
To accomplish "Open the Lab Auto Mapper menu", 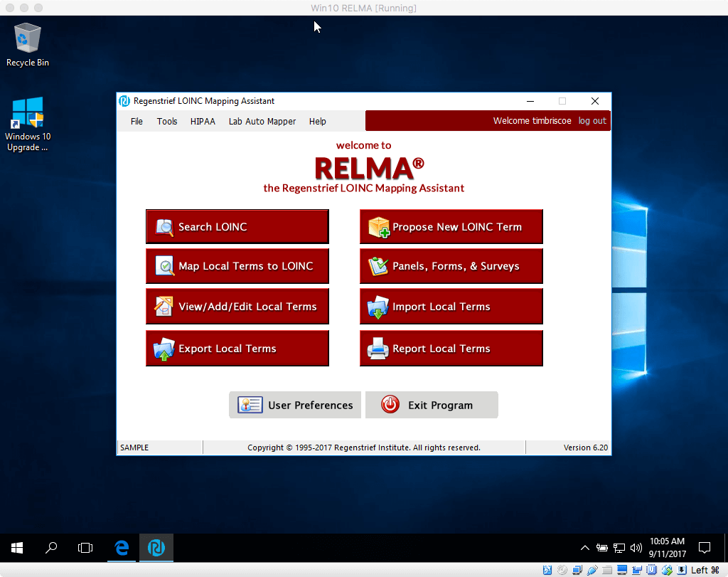I will click(262, 121).
